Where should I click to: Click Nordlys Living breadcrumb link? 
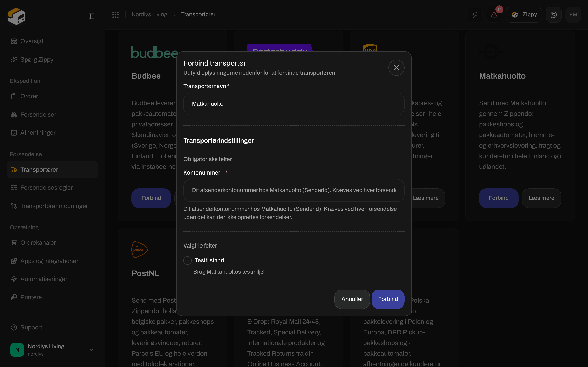click(x=149, y=14)
